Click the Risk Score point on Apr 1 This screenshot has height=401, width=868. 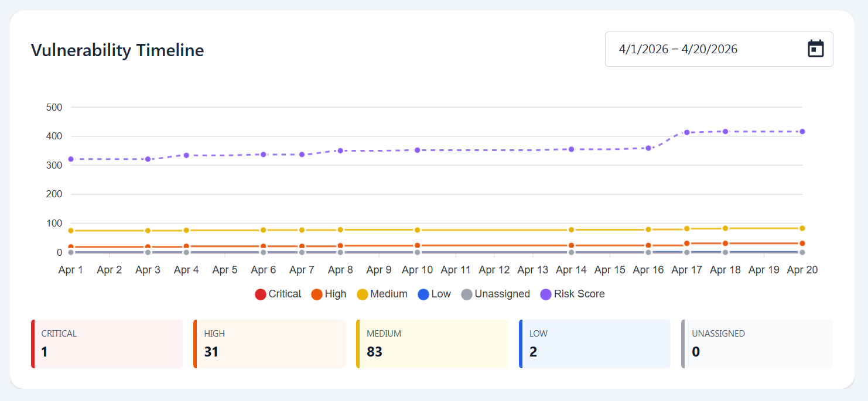(x=71, y=159)
